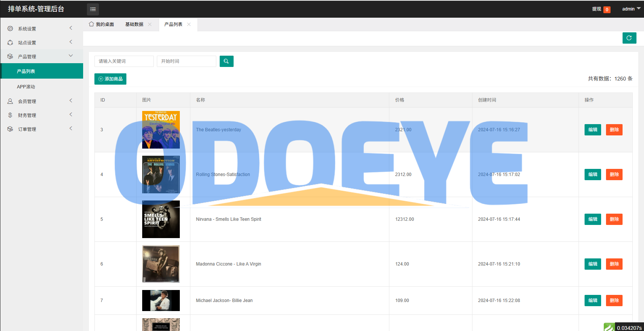Expand the 站点设置 sidebar menu
This screenshot has height=331, width=644.
click(41, 43)
